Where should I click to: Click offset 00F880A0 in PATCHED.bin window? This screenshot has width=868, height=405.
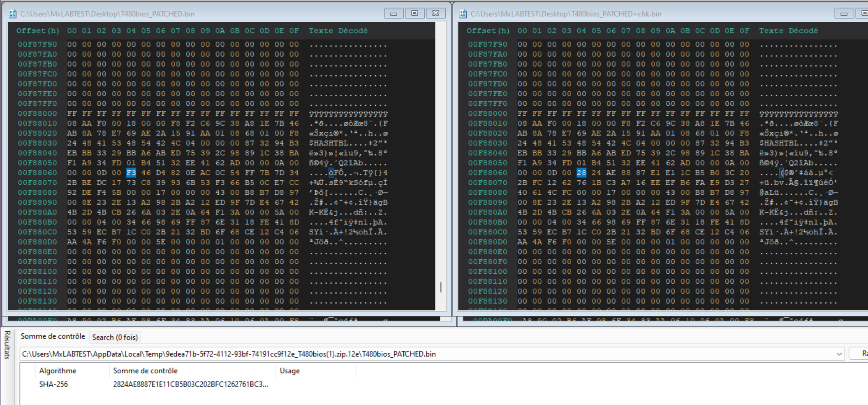37,212
